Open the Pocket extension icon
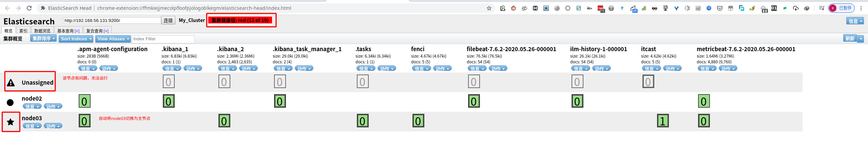The image size is (868, 146). point(720,8)
